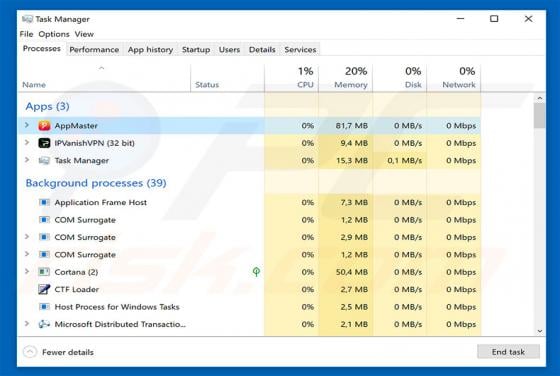Click the Cortana process icon
560x376 pixels.
[x=44, y=272]
